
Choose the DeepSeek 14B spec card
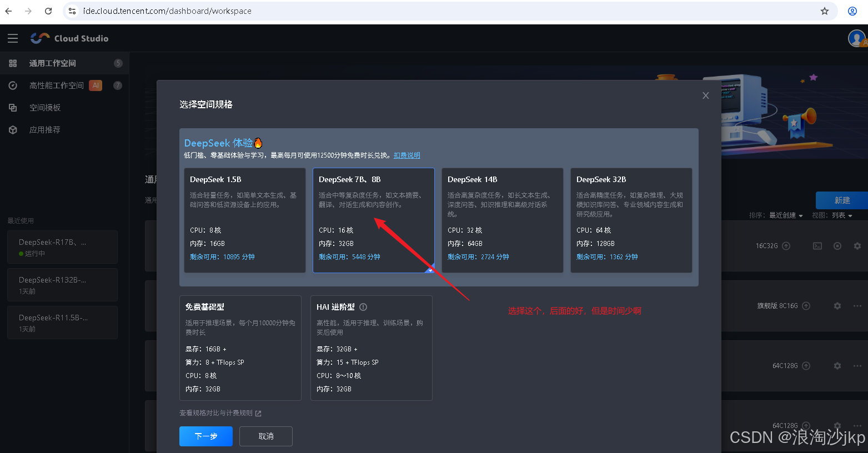pyautogui.click(x=503, y=220)
